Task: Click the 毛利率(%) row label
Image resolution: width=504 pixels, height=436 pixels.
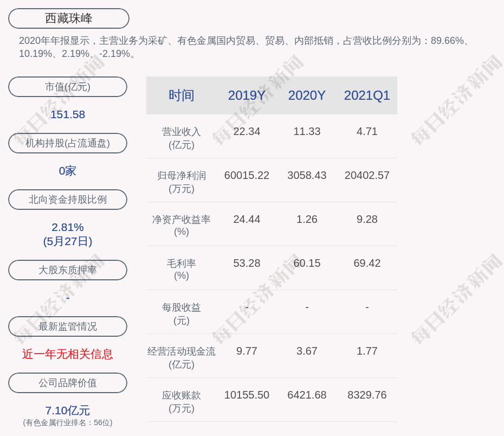Action: pyautogui.click(x=182, y=270)
